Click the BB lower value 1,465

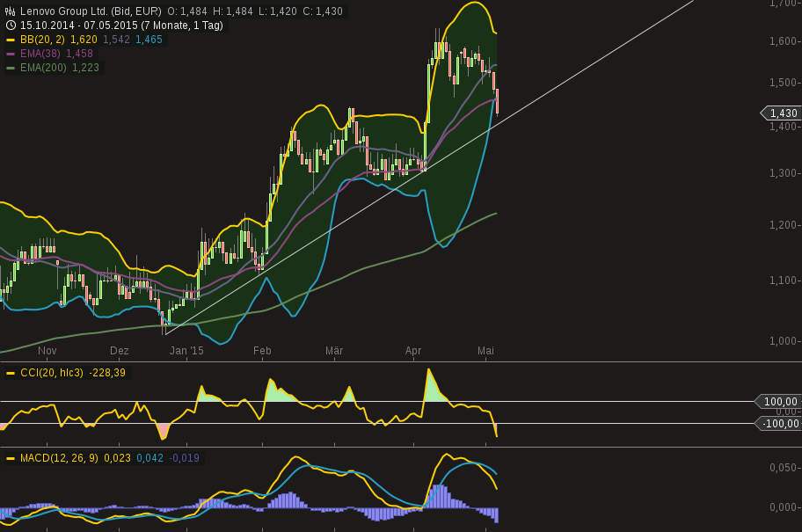coord(149,40)
